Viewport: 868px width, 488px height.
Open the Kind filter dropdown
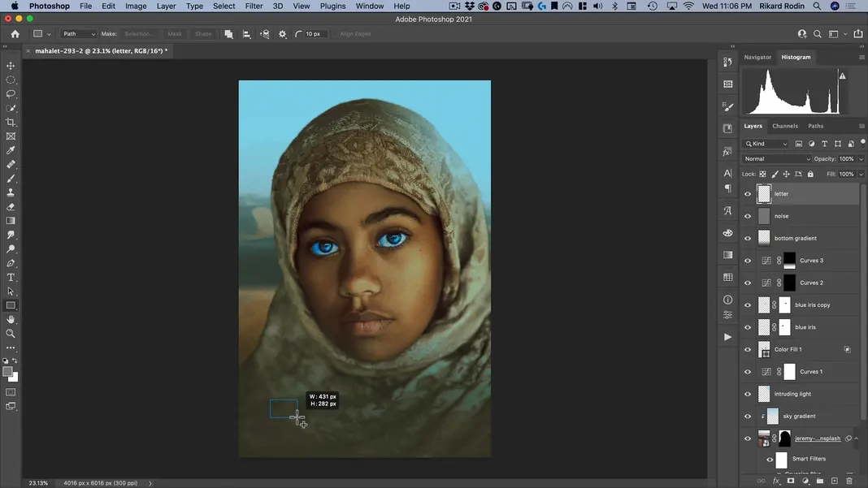(766, 144)
